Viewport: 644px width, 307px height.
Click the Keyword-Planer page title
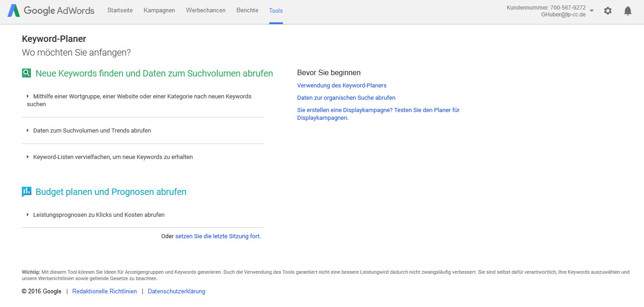[x=54, y=39]
